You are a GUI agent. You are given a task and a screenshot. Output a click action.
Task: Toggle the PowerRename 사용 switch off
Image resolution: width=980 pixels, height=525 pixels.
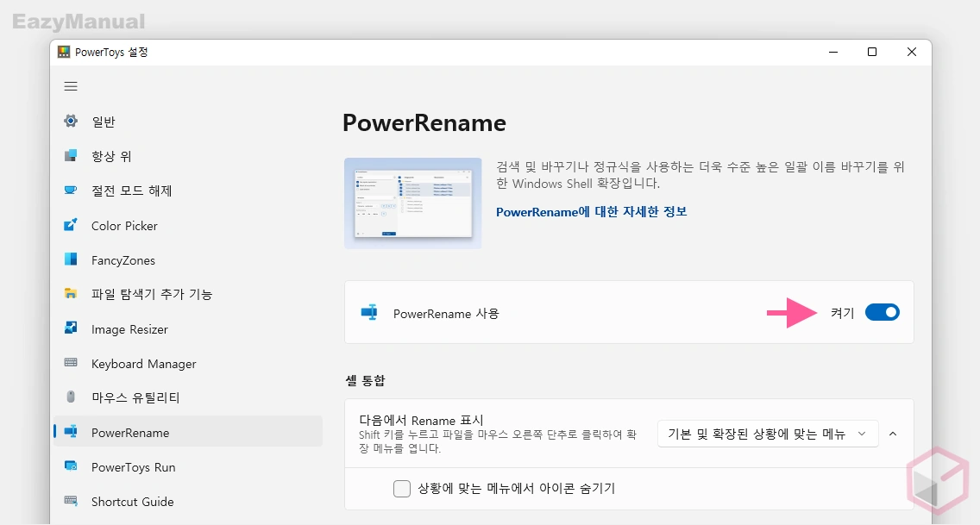point(882,312)
